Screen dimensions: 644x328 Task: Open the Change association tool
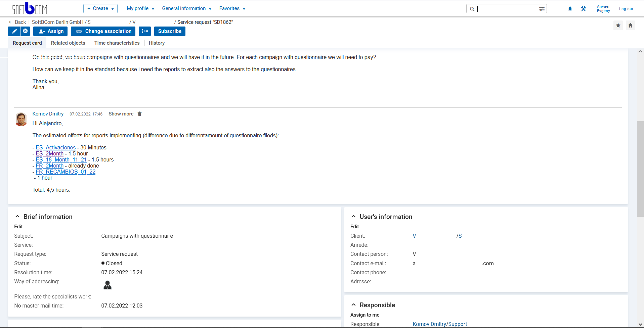point(103,31)
